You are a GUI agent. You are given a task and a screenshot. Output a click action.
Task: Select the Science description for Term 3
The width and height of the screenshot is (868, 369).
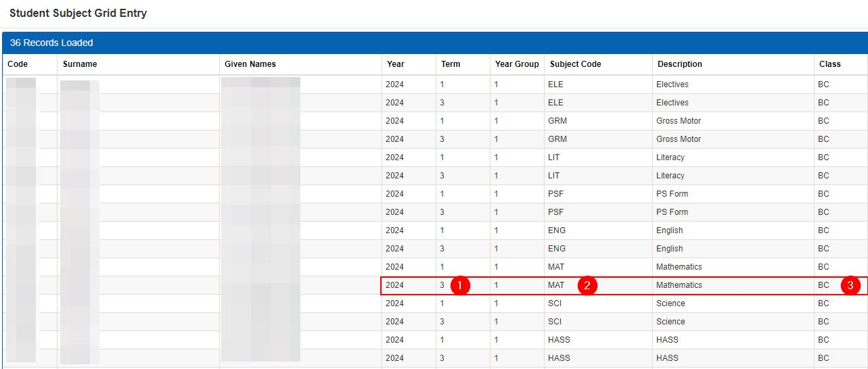click(x=670, y=322)
